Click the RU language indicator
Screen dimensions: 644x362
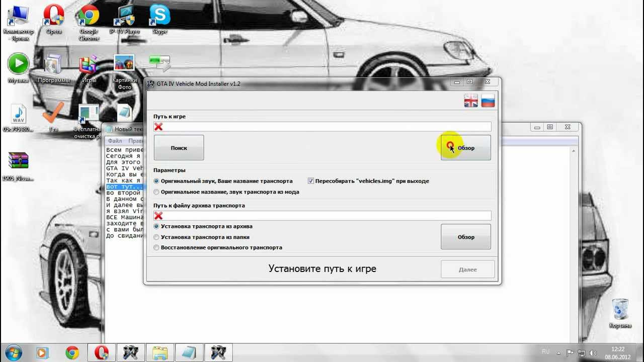[546, 351]
